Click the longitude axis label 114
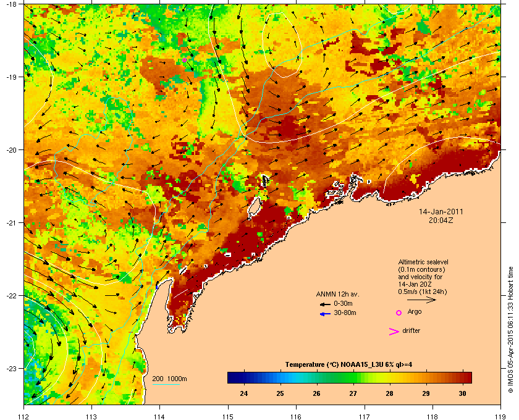The height and width of the screenshot is (420, 519). pyautogui.click(x=159, y=416)
